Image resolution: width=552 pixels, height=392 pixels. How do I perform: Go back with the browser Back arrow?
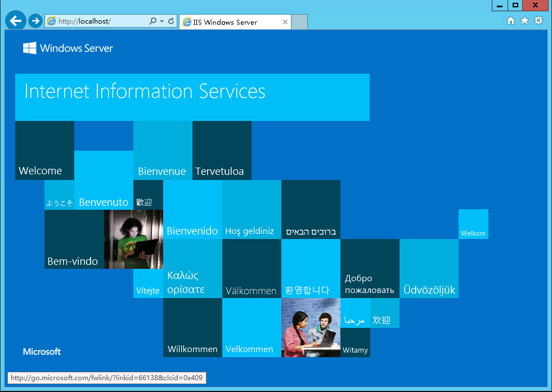(16, 21)
